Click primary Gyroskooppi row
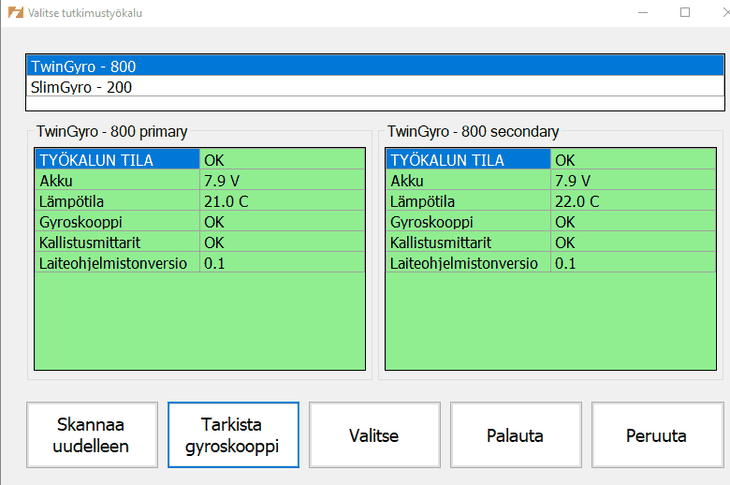Image resolution: width=730 pixels, height=485 pixels. (x=200, y=222)
